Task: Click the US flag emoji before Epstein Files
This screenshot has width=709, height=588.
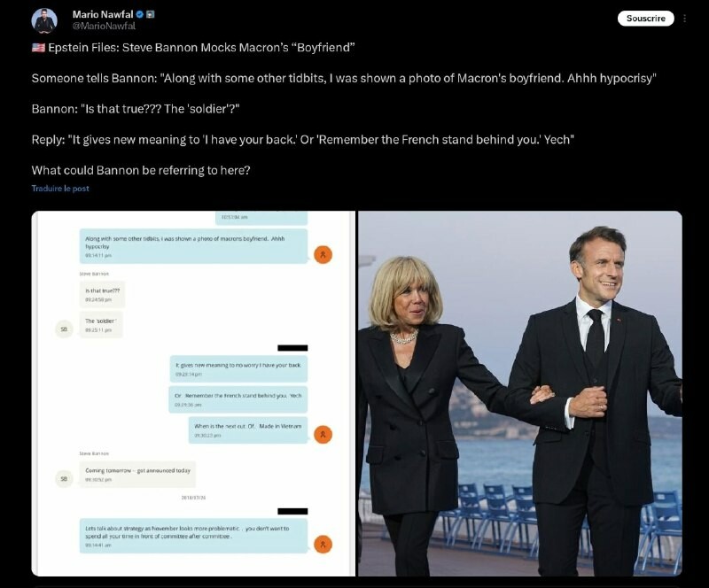Action: (38, 48)
